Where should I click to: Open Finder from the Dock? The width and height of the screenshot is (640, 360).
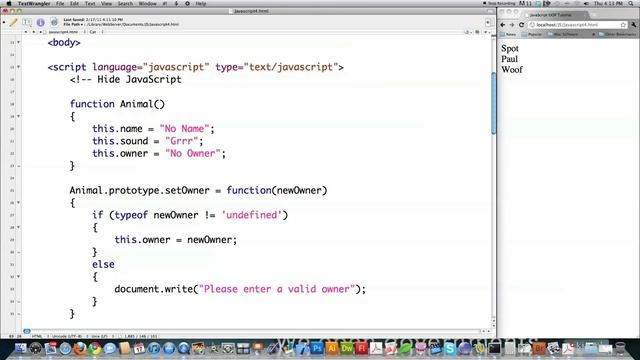[20, 349]
